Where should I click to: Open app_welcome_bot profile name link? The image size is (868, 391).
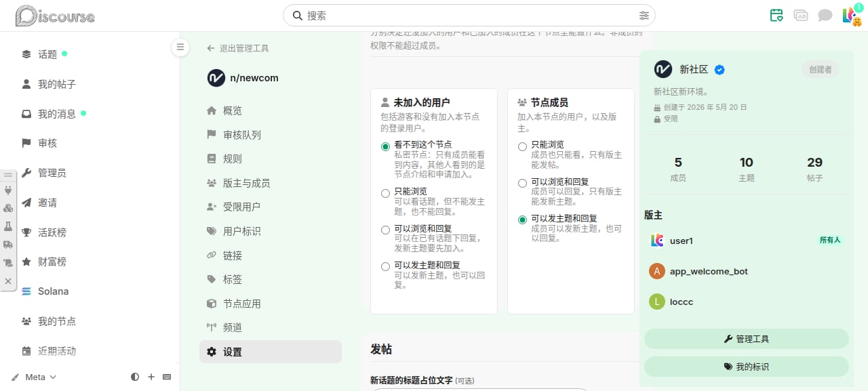coord(709,271)
